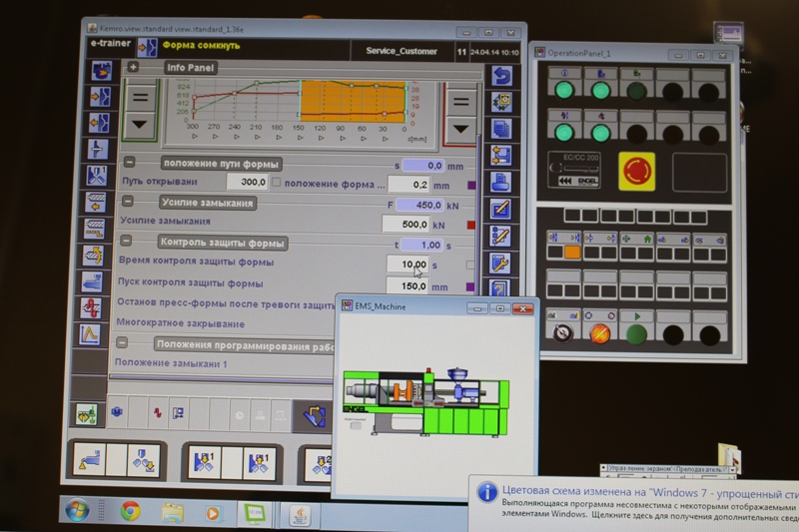Screen dimensions: 799x532
Task: Open Google Chrome from the taskbar
Action: tap(130, 511)
